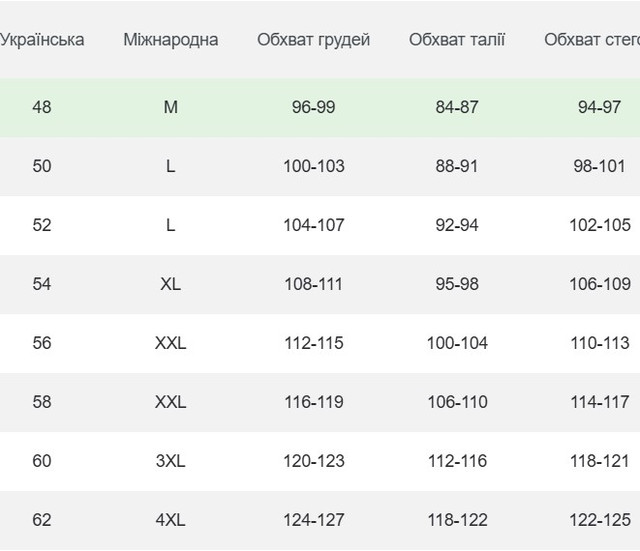Click waist value 100-104

tap(457, 343)
